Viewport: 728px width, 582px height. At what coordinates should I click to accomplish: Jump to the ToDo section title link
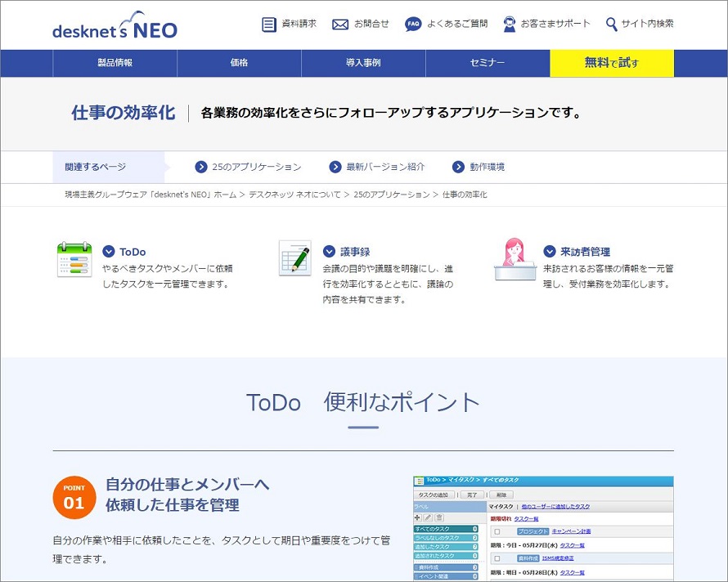click(133, 252)
